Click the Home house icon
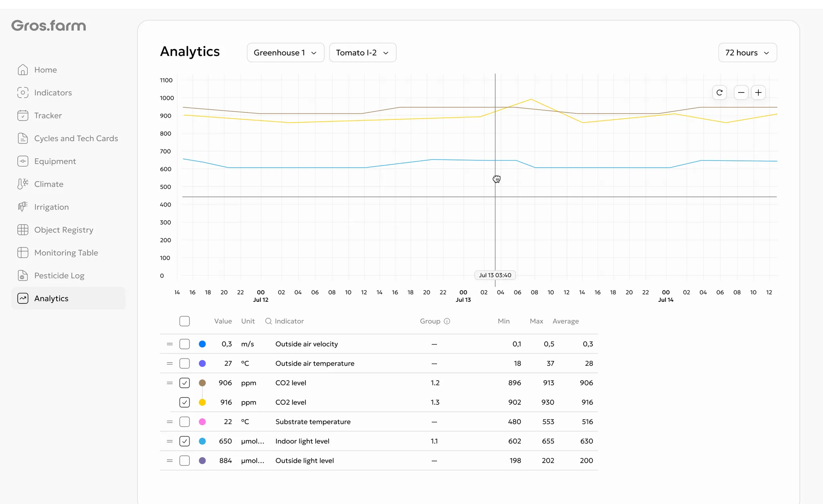Image resolution: width=823 pixels, height=504 pixels. (23, 70)
